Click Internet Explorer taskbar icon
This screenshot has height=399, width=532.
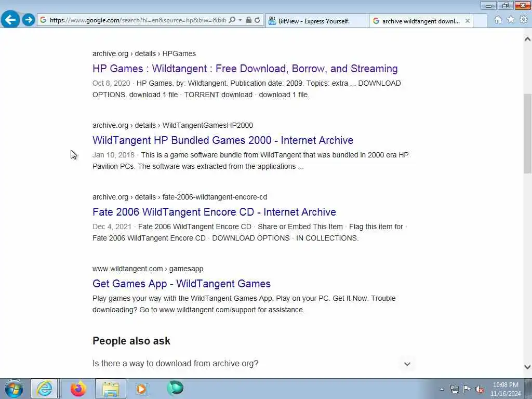45,389
